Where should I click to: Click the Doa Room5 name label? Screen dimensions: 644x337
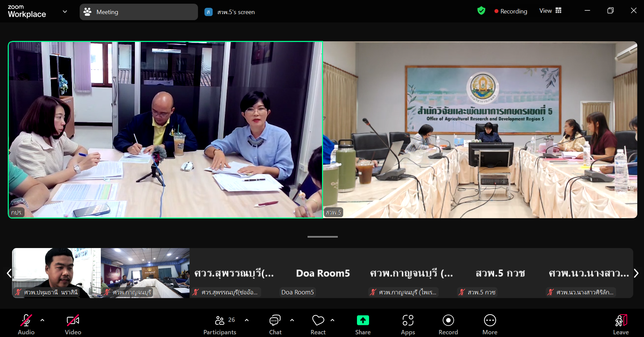point(297,292)
